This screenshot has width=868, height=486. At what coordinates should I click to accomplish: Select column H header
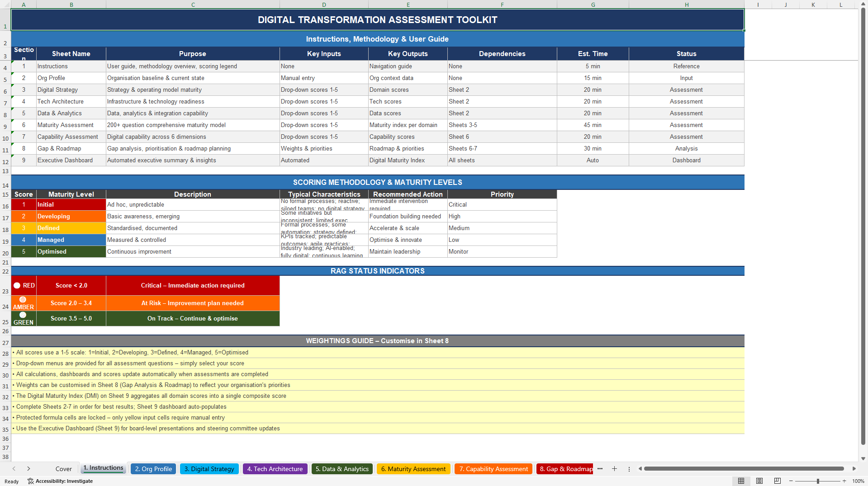click(686, 5)
